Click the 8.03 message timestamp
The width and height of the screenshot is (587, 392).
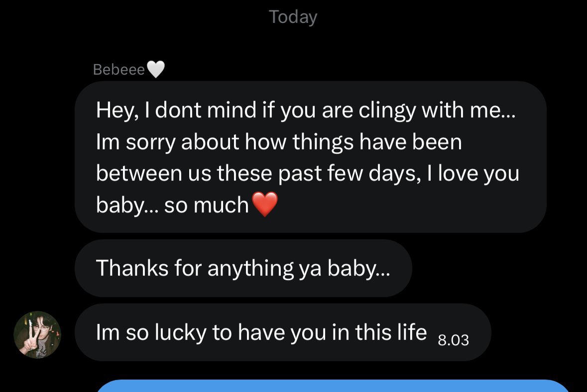tap(454, 340)
